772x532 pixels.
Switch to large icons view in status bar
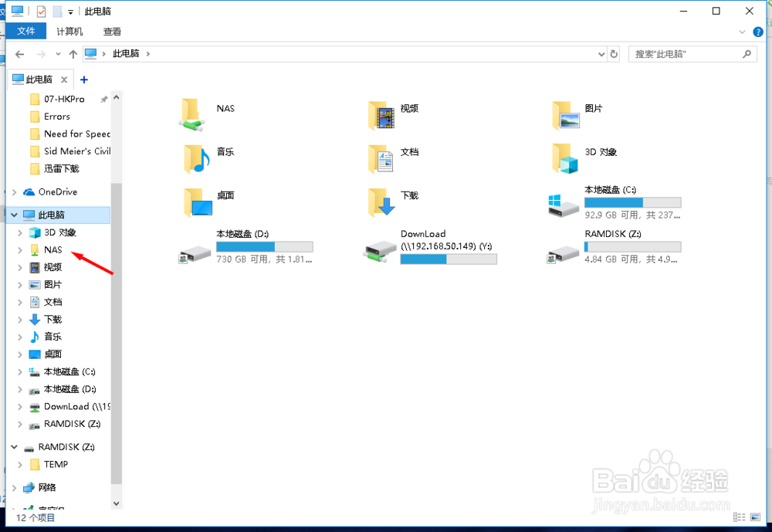coord(755,517)
